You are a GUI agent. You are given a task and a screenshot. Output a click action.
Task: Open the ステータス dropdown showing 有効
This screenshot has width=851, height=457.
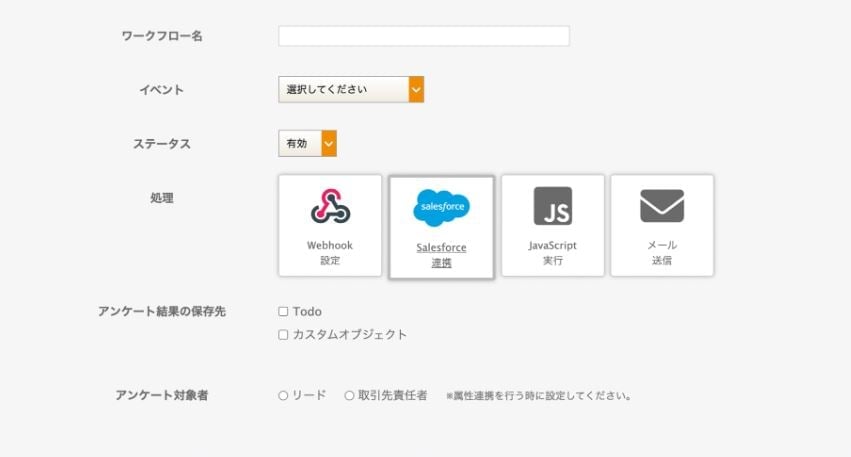tap(308, 143)
